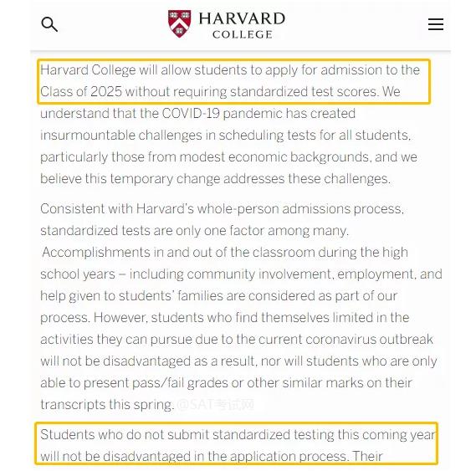The image size is (476, 471).
Task: Click the COLLEGE text under Harvard
Action: point(243,34)
